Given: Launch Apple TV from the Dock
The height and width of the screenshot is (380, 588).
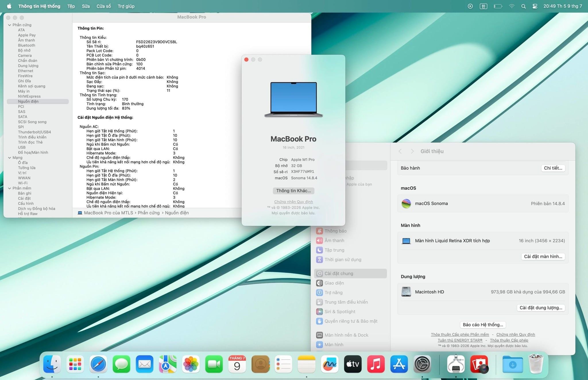Looking at the screenshot, I should tap(353, 364).
